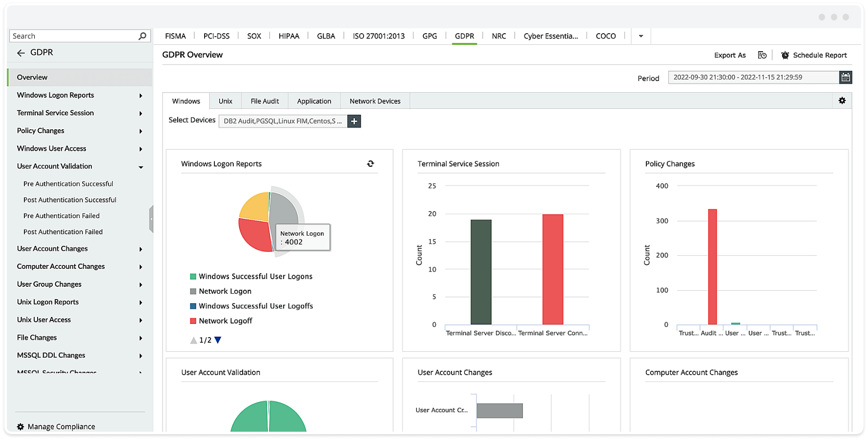868x440 pixels.
Task: Toggle Network Logoff legend entry
Action: click(x=221, y=321)
